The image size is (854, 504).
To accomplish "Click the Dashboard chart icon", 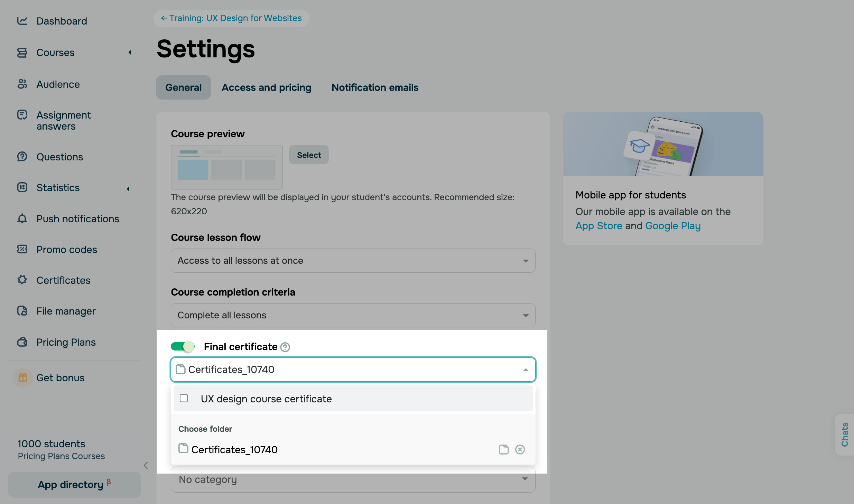I will 22,21.
